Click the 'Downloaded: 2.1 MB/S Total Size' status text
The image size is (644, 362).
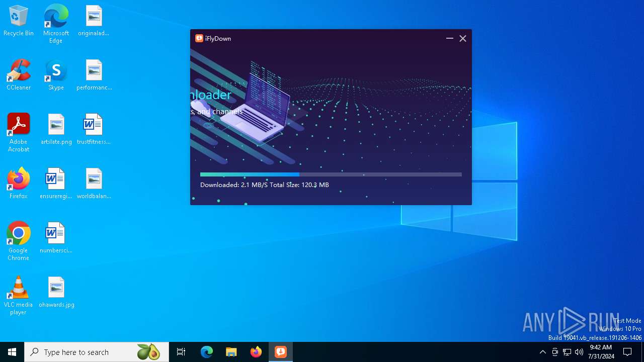(x=265, y=185)
